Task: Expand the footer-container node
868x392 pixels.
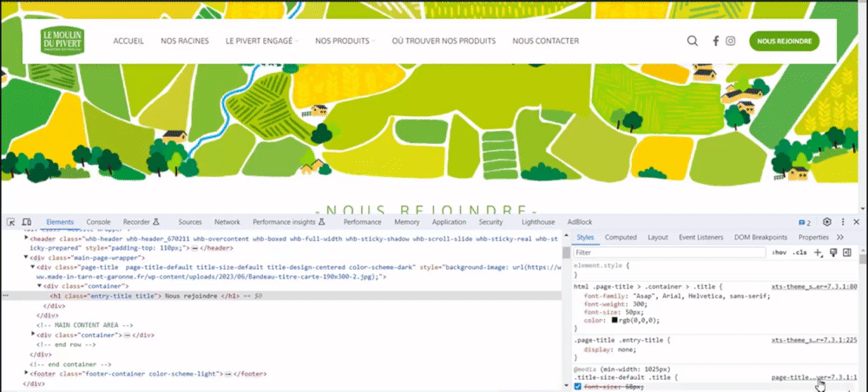Action: click(26, 373)
